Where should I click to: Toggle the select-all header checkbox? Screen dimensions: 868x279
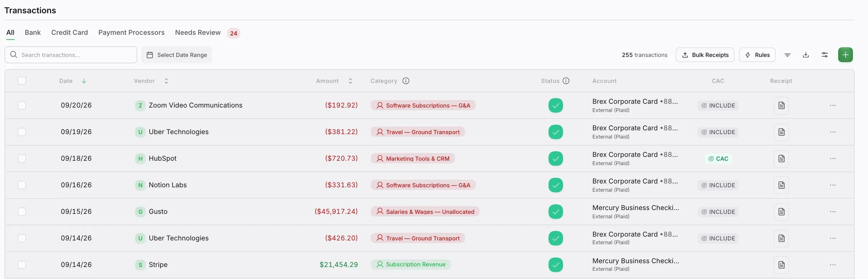(x=22, y=81)
